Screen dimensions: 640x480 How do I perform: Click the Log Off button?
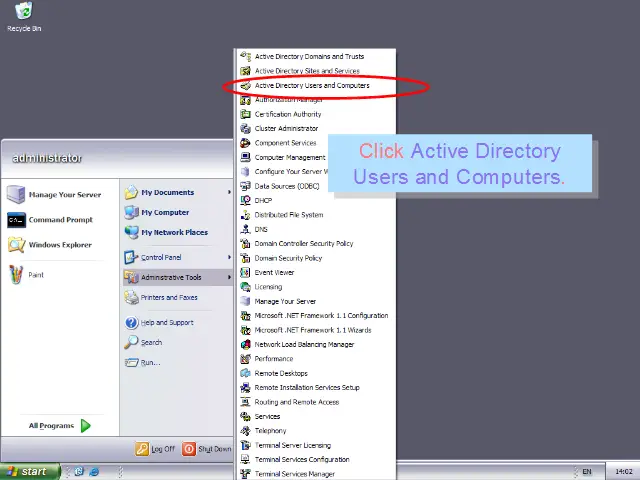click(x=156, y=449)
